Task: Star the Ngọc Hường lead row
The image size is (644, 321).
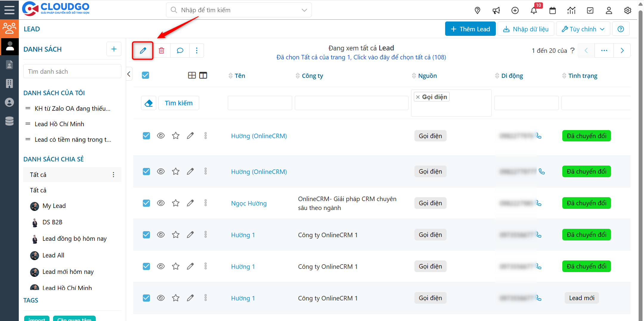Action: pos(176,203)
